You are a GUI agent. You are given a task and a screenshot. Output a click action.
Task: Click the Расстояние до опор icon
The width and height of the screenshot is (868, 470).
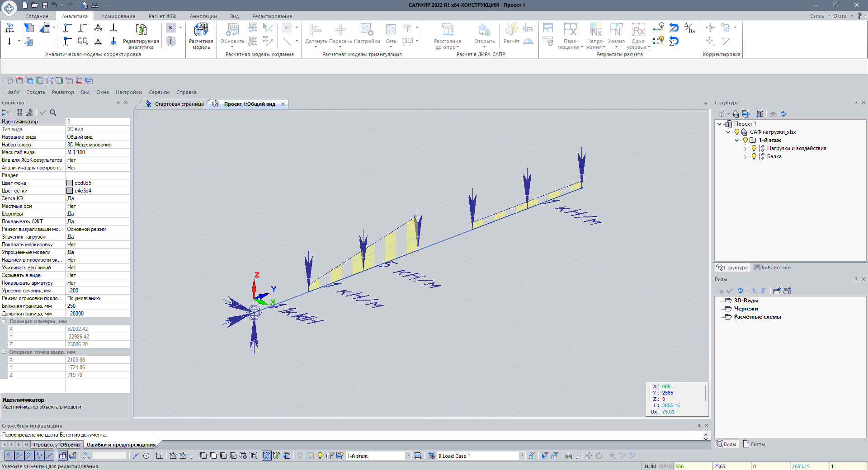[447, 30]
